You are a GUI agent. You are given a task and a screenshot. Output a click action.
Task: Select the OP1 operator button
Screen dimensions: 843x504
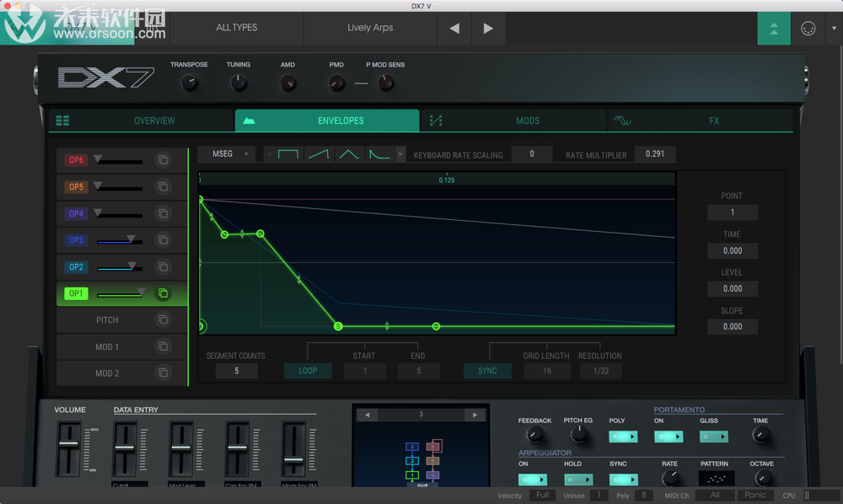pyautogui.click(x=76, y=293)
